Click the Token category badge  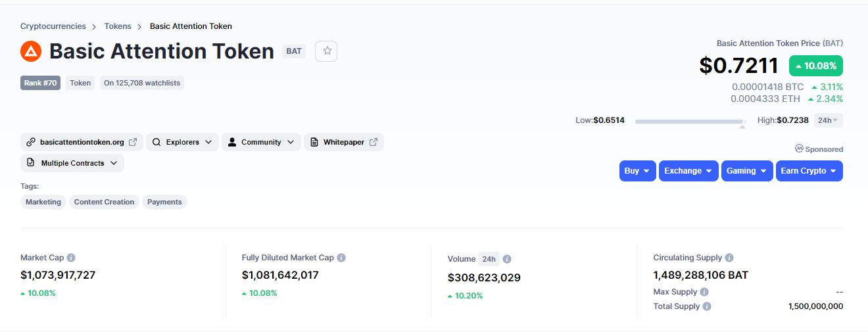click(80, 83)
